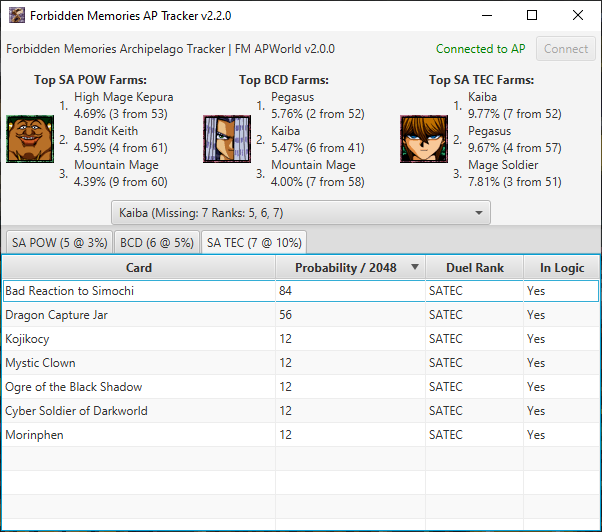
Task: Sort by the In Logic column header
Action: click(x=562, y=268)
